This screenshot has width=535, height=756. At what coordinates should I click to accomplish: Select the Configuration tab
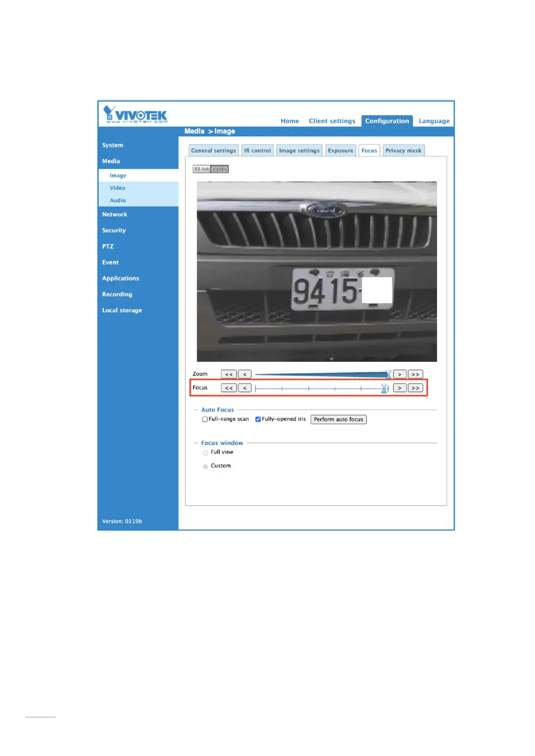(387, 121)
